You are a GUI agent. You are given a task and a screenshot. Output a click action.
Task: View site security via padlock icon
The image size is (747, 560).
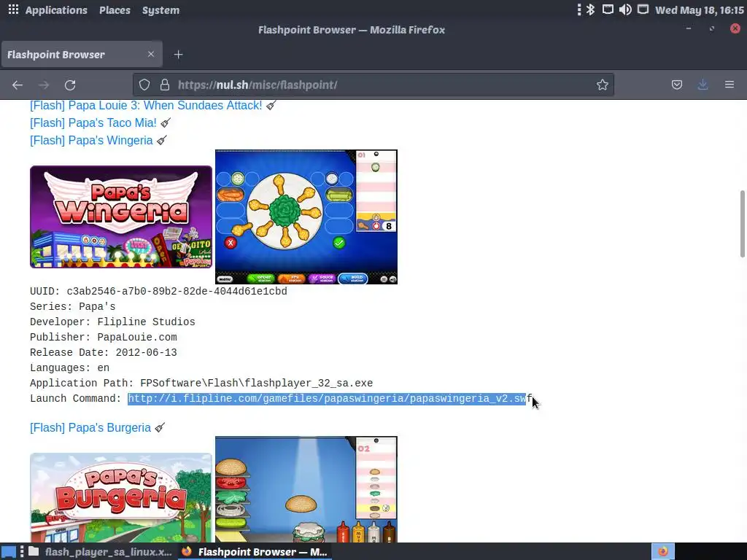click(165, 85)
